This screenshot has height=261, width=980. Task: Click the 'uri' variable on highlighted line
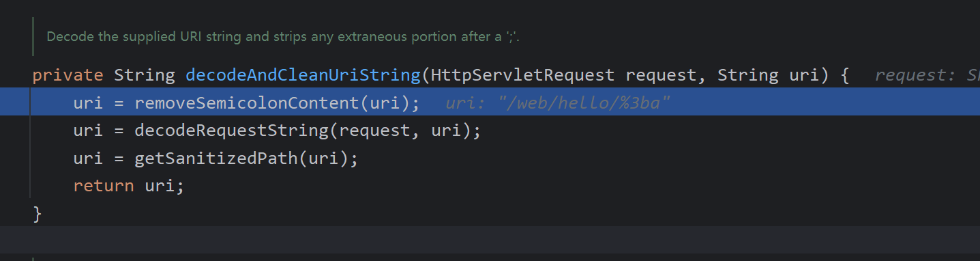tap(89, 103)
